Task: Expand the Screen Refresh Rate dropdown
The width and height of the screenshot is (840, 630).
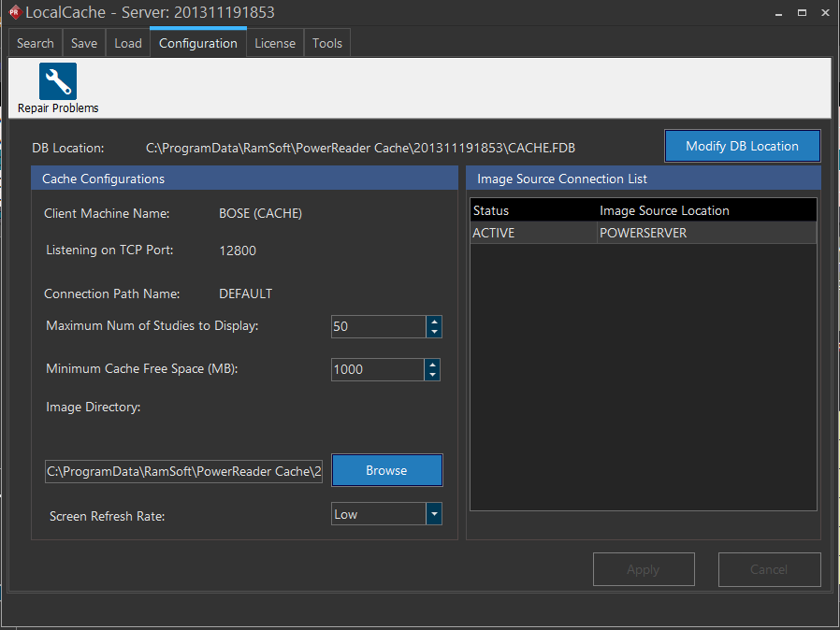Action: pyautogui.click(x=433, y=514)
